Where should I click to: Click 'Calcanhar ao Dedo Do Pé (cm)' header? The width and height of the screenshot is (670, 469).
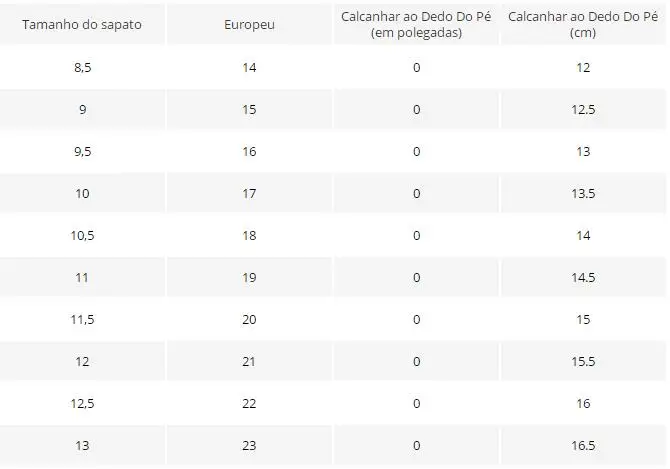(x=583, y=25)
